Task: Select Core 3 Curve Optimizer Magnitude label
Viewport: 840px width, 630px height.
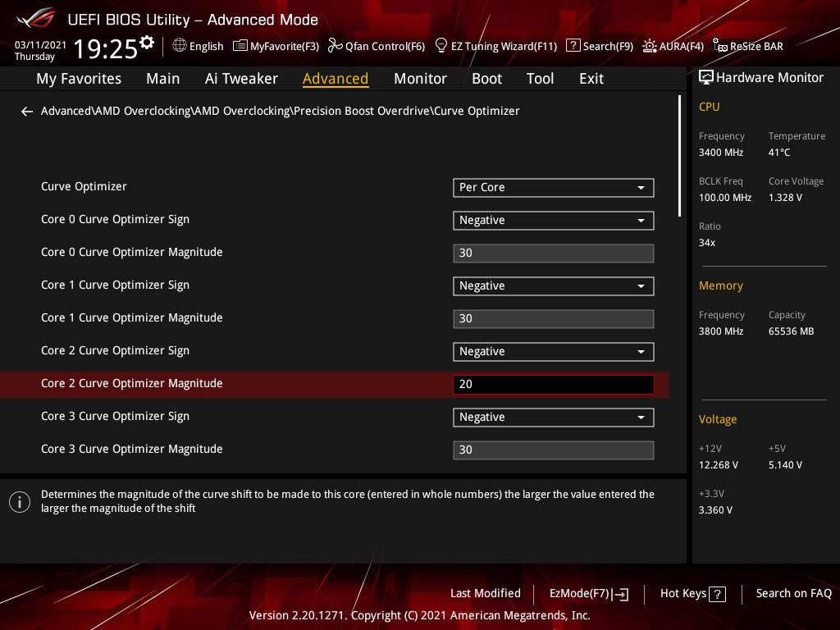Action: pos(131,449)
